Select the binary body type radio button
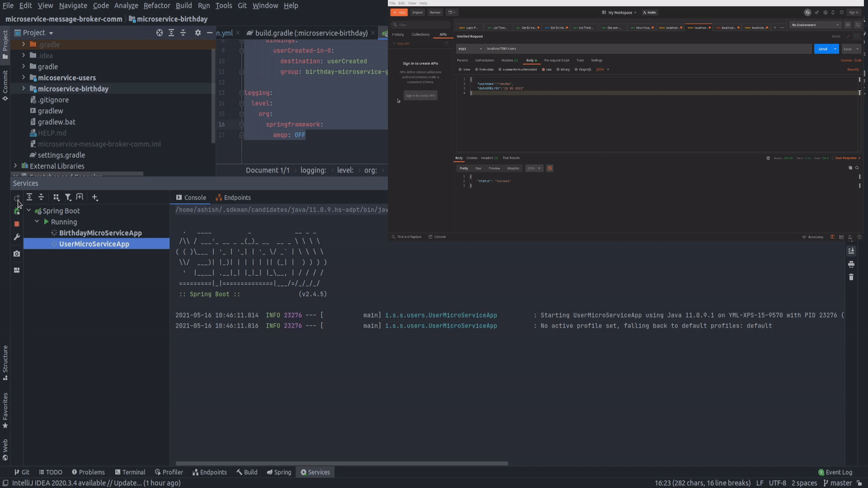868x488 pixels. pos(559,69)
